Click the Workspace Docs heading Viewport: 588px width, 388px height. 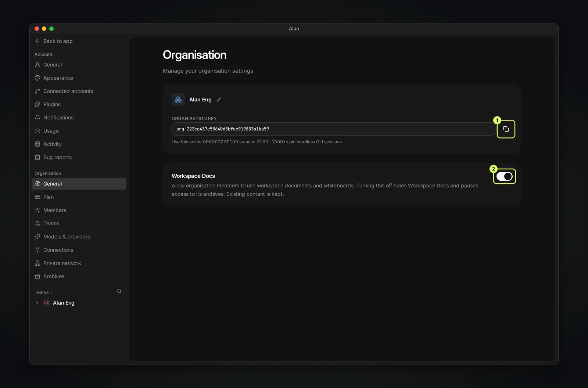pos(193,176)
